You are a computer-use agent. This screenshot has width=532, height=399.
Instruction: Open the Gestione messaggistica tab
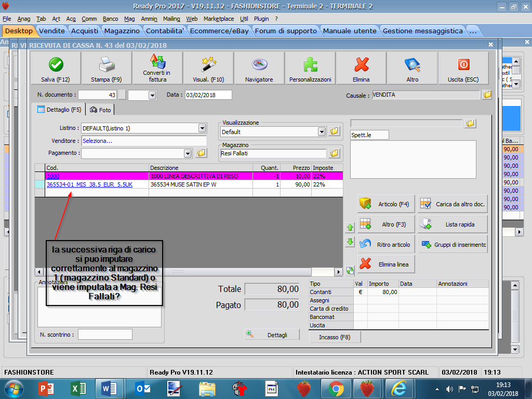pos(423,31)
